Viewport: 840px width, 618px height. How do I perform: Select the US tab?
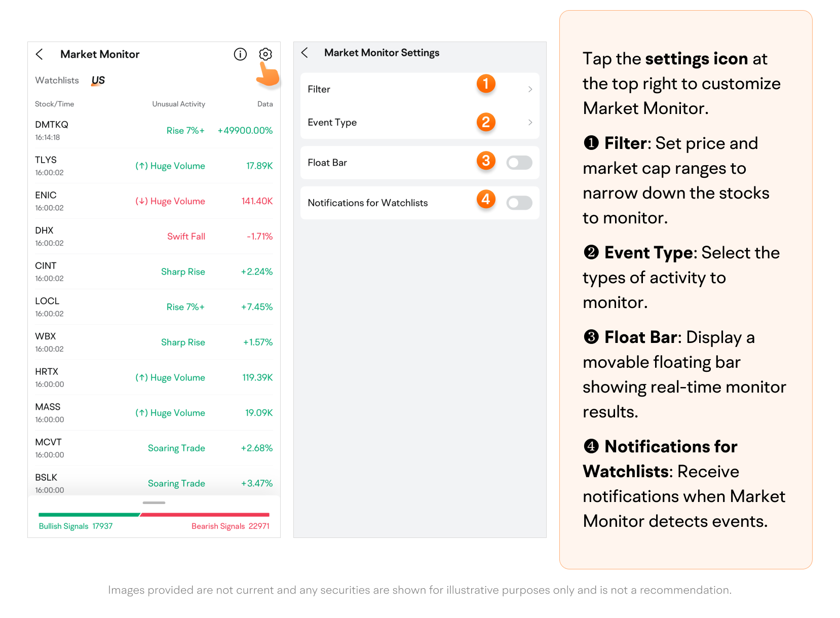98,81
